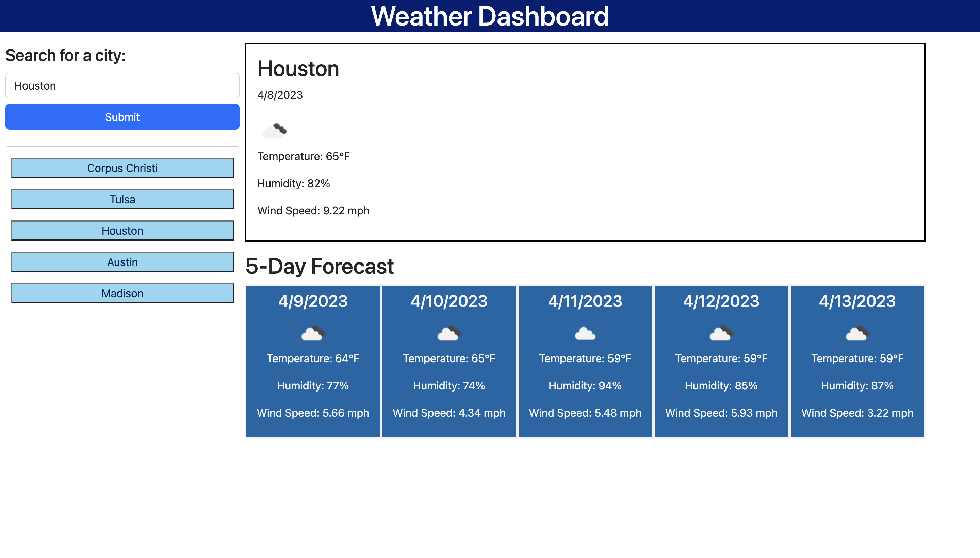Viewport: 980px width, 558px height.
Task: Click the 4/9/2023 forecast card date
Action: 313,301
